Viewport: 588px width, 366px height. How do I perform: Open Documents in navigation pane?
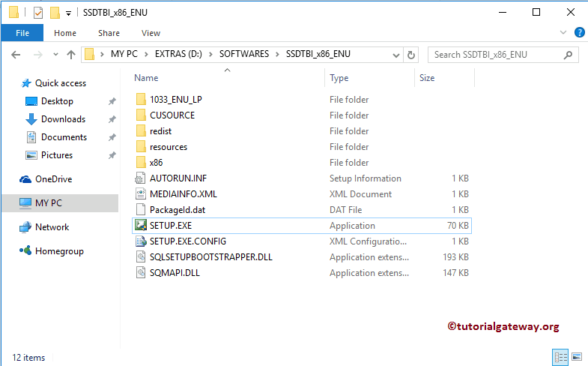pyautogui.click(x=64, y=137)
